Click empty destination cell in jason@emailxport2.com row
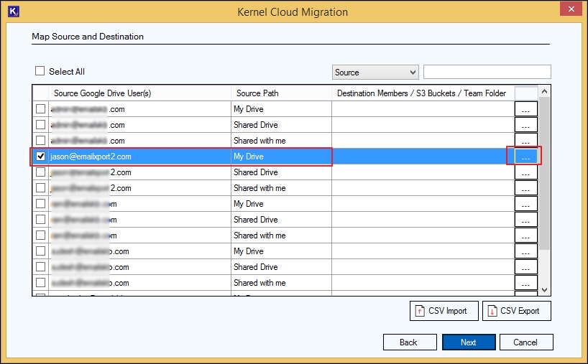Viewport: 588px width, 364px height. [x=423, y=157]
